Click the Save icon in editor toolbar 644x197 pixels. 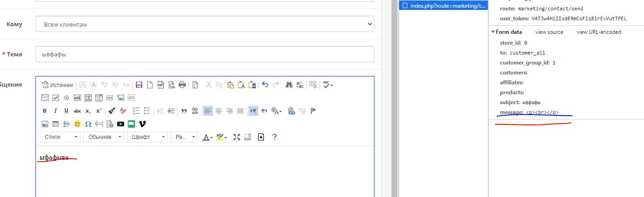tap(139, 85)
